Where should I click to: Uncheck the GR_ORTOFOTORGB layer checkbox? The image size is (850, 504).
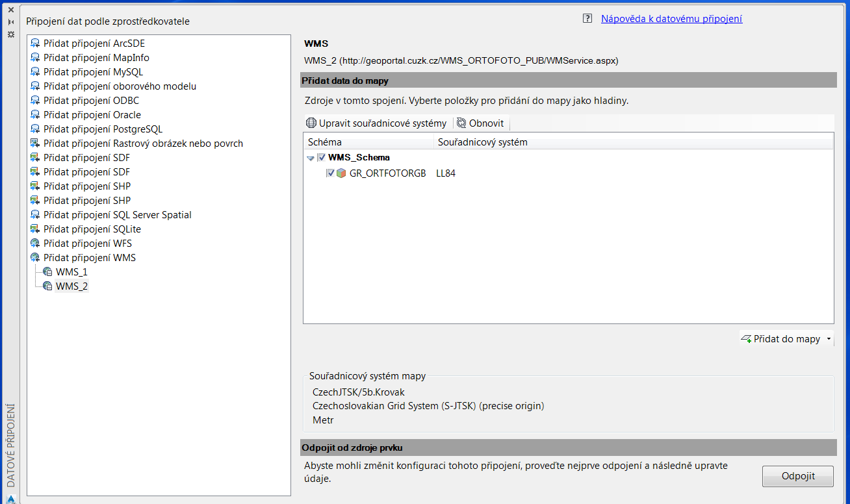(331, 173)
